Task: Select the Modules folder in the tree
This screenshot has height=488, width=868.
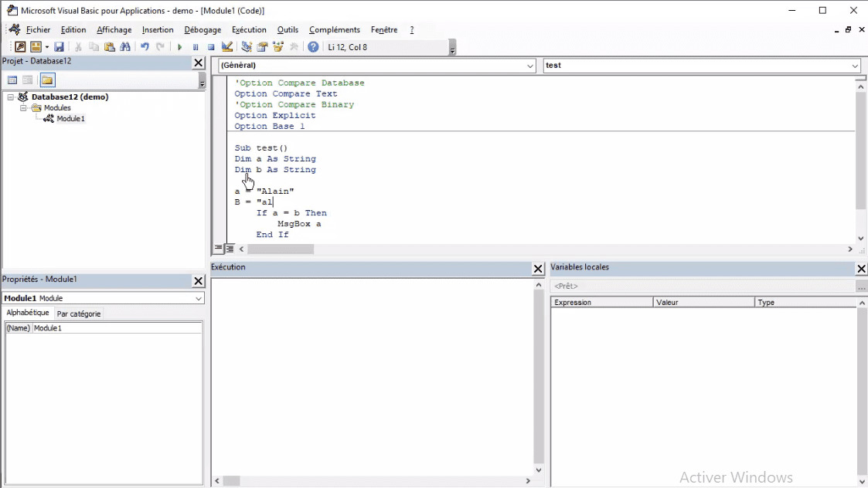Action: 57,108
